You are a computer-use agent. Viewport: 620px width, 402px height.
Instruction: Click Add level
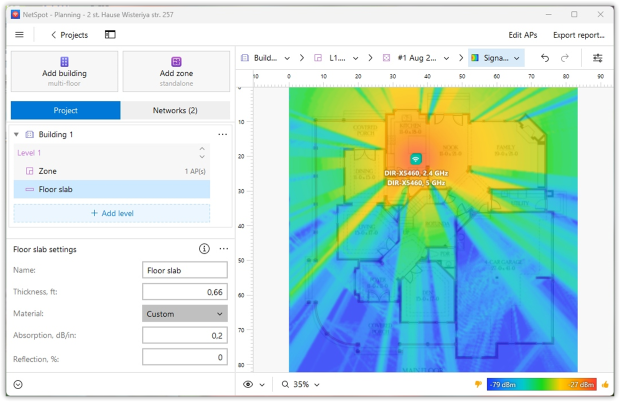coord(112,213)
